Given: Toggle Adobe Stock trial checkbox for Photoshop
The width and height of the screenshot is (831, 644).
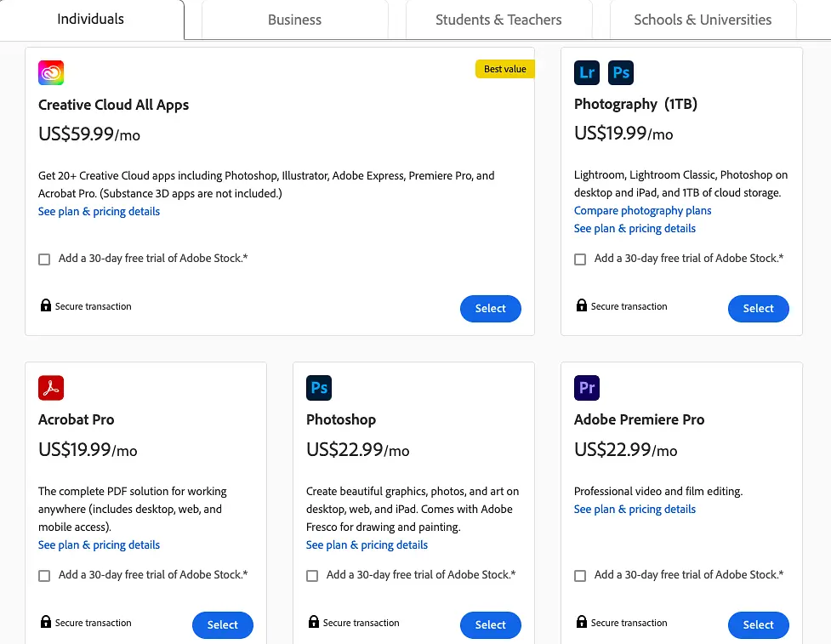Looking at the screenshot, I should (x=312, y=576).
